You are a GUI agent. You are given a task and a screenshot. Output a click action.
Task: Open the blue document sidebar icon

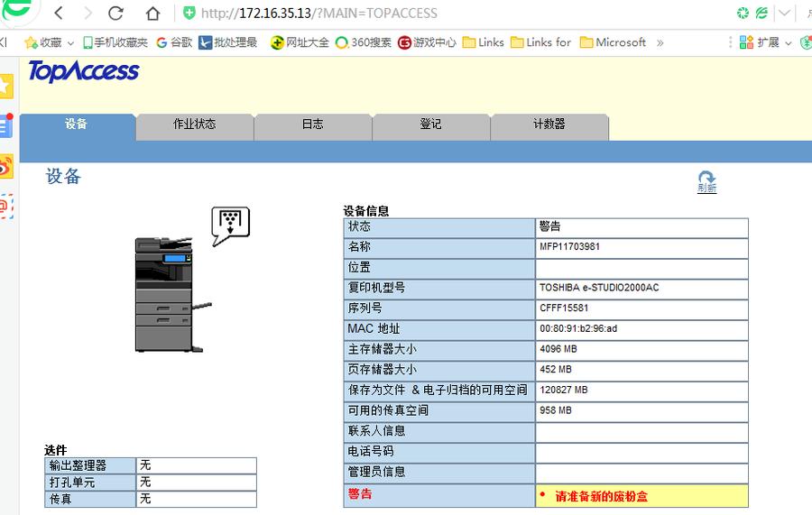[x=6, y=125]
